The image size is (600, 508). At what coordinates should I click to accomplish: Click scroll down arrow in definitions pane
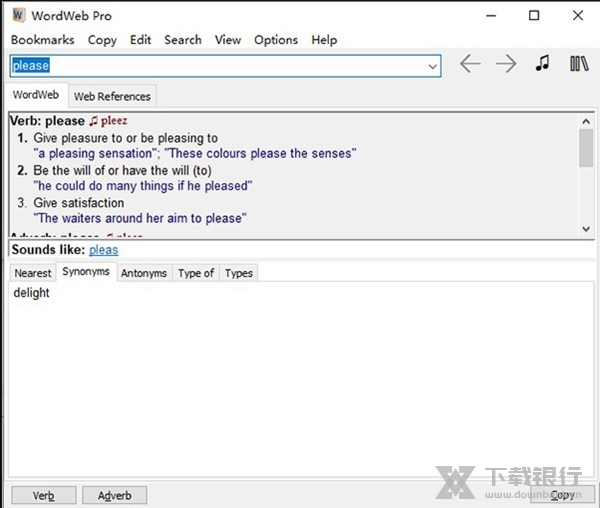[586, 229]
